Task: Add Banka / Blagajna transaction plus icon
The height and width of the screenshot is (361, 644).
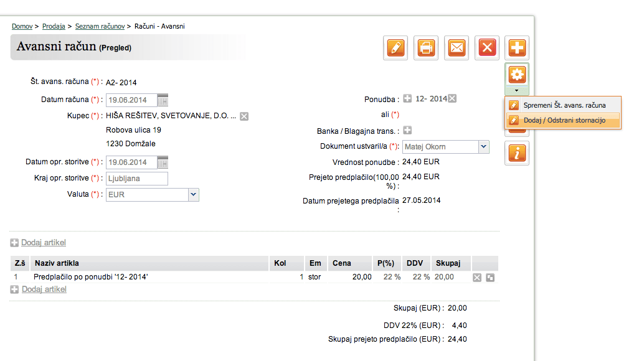Action: click(x=407, y=131)
